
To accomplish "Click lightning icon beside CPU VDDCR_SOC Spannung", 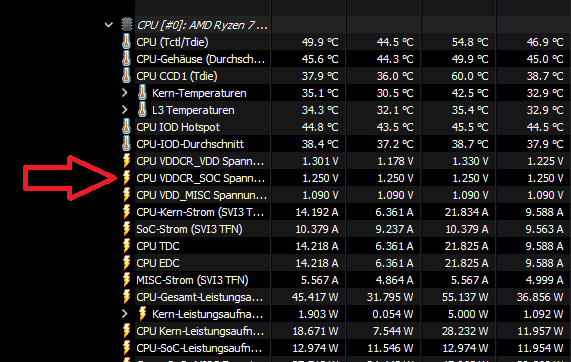I will pyautogui.click(x=126, y=178).
